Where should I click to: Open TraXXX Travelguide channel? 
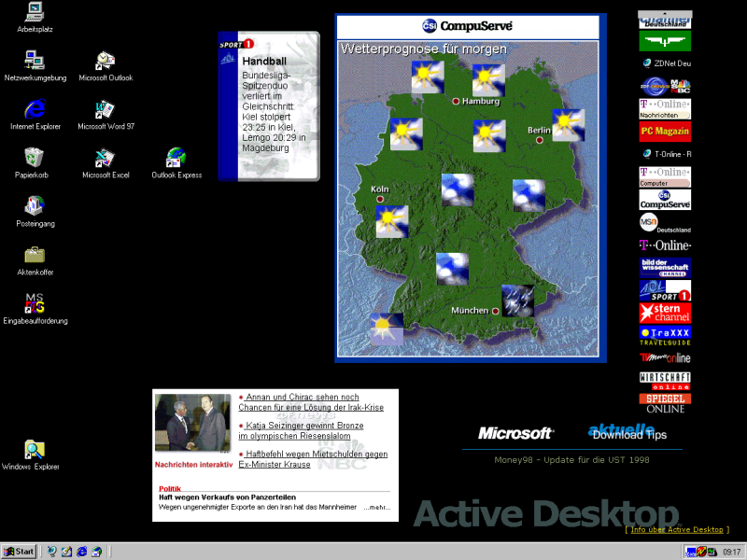[665, 336]
